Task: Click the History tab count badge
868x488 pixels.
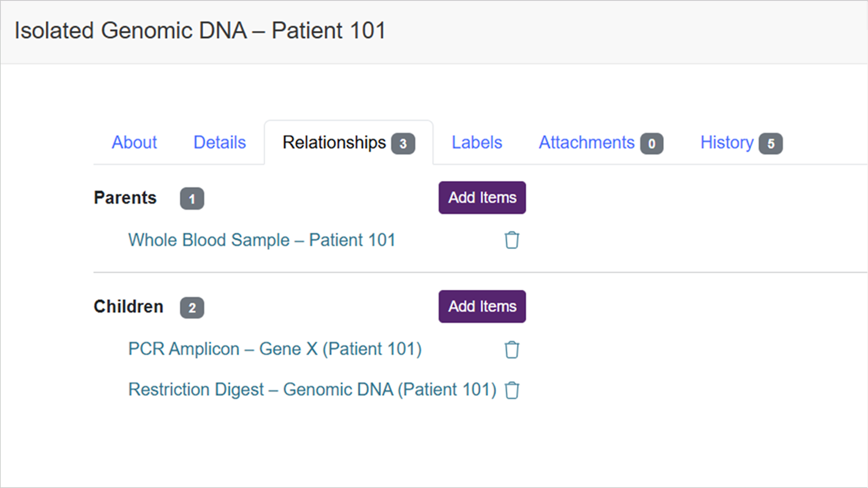Action: (770, 144)
